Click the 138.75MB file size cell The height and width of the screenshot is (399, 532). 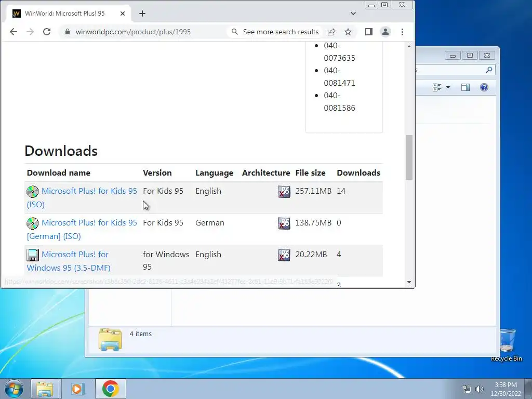click(313, 223)
